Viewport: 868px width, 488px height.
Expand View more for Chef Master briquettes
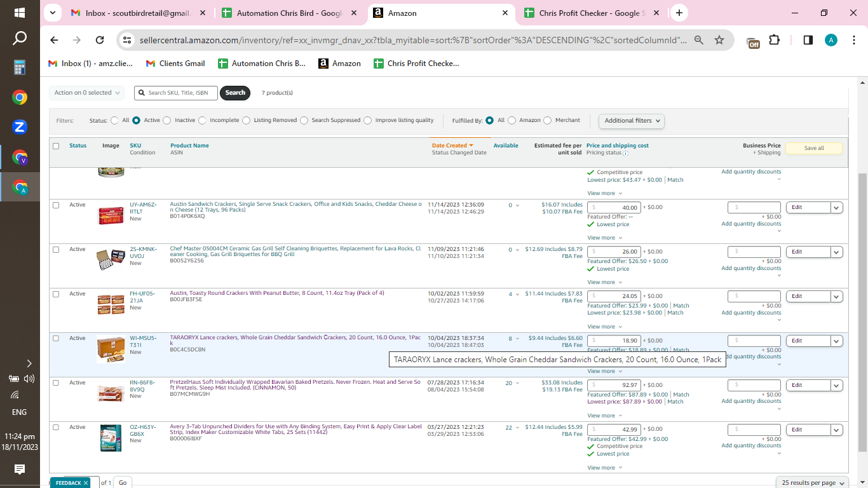coord(604,282)
